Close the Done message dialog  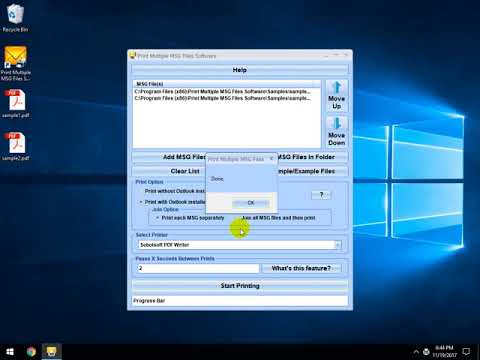(x=271, y=159)
